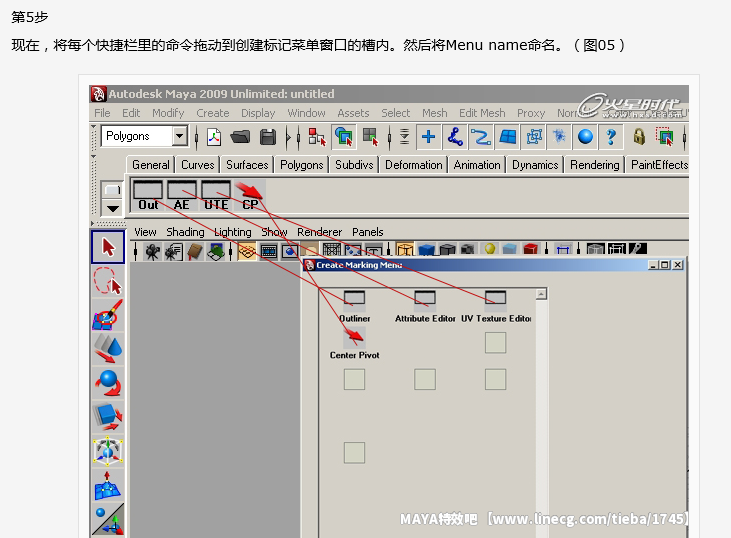The image size is (731, 538).
Task: Switch to the Curves shelf tab
Action: pyautogui.click(x=198, y=165)
